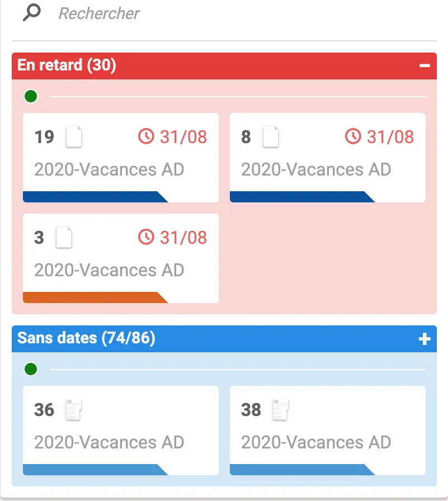This screenshot has height=501, width=448.
Task: Click the document icon on card 3
Action: pos(64,238)
